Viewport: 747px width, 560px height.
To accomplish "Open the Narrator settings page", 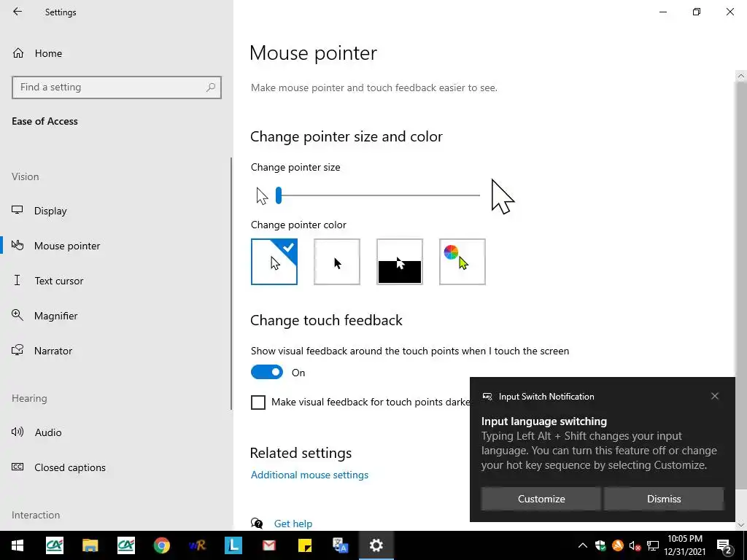I will point(53,351).
